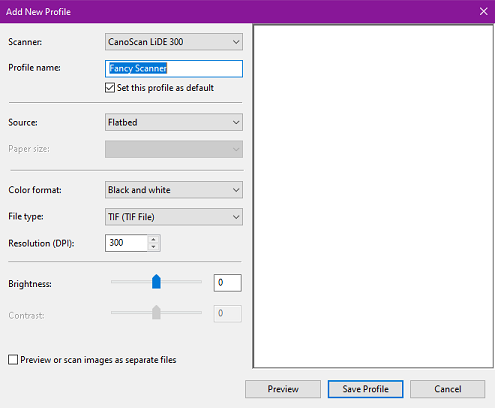Click the chevron arrow on Scanner combo box

point(236,42)
